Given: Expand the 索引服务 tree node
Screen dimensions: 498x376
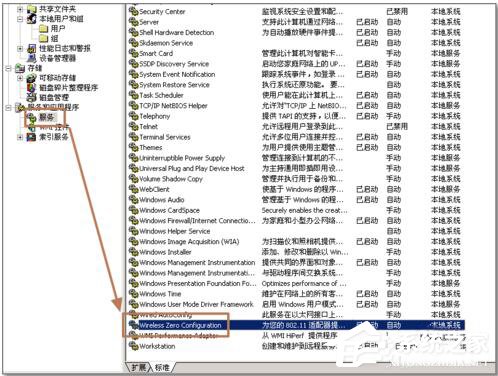Looking at the screenshot, I should coord(20,137).
